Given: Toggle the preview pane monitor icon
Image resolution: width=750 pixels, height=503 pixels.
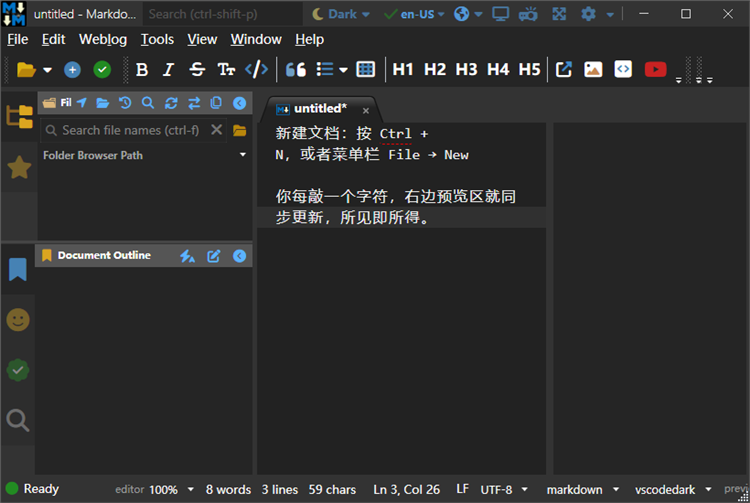Looking at the screenshot, I should 500,14.
